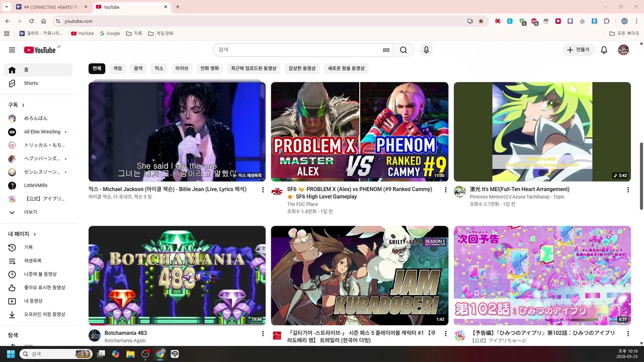Viewport: 644px width, 362px height.
Task: Open the Chrome extensions puzzle menu
Action: pos(606,21)
